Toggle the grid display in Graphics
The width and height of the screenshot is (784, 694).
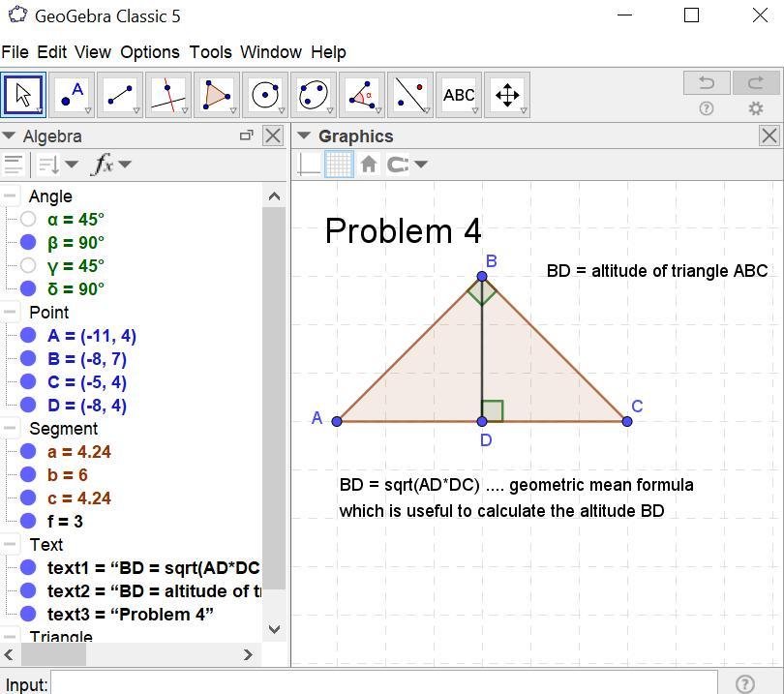click(338, 165)
